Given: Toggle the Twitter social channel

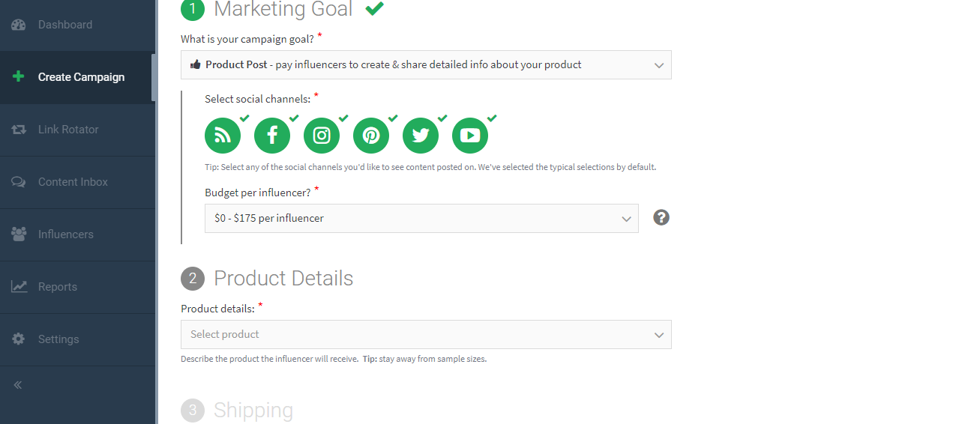Looking at the screenshot, I should tap(421, 136).
